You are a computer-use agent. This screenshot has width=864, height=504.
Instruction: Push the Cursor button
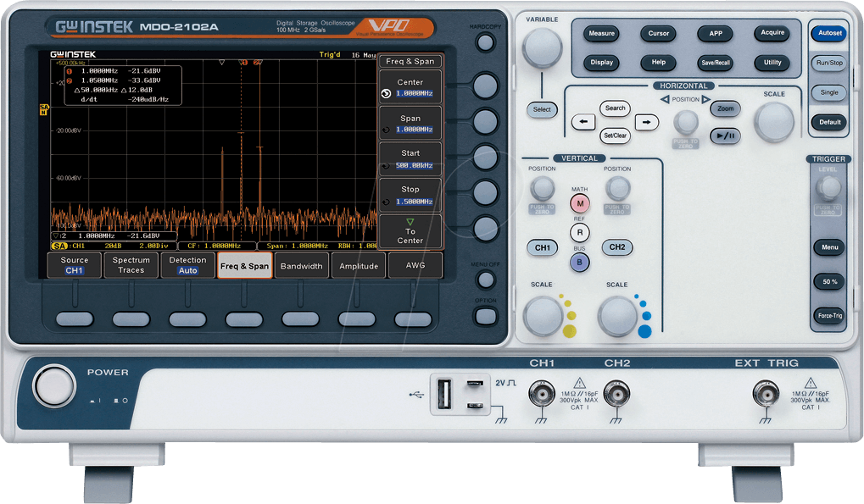click(659, 34)
